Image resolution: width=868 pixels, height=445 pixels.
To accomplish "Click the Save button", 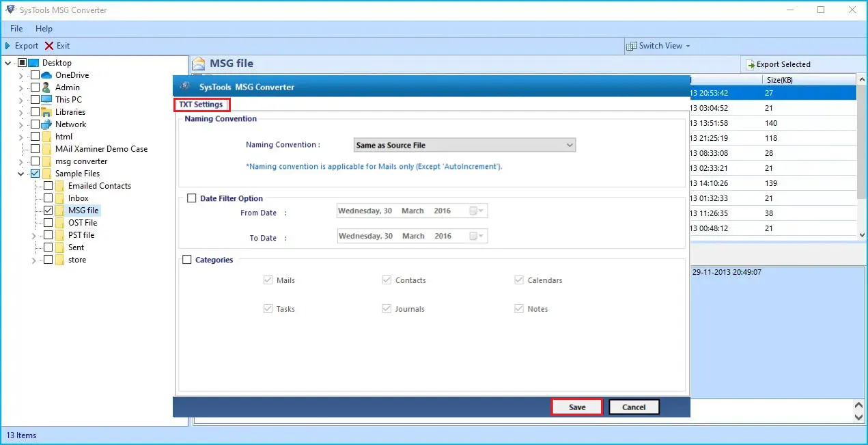I will pyautogui.click(x=576, y=406).
